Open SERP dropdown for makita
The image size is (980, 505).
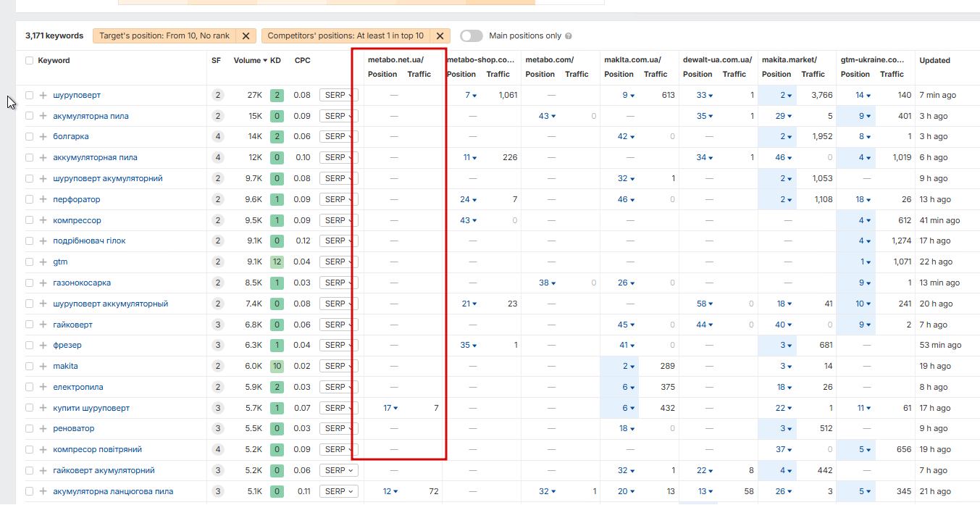tap(339, 366)
